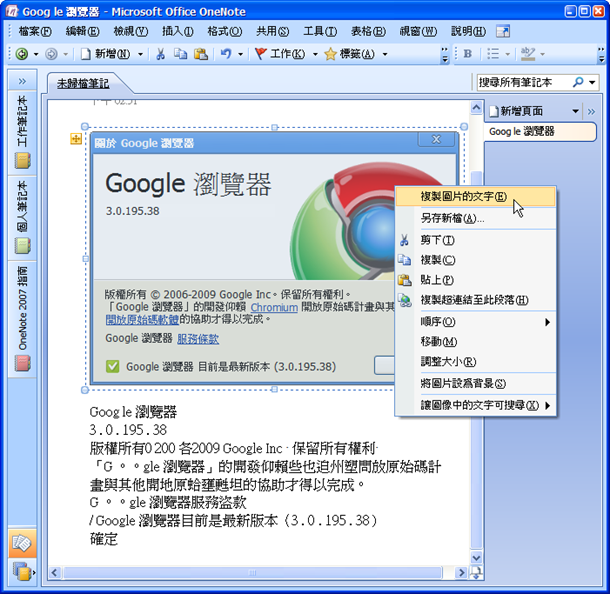The height and width of the screenshot is (594, 610).
Task: Open the 工作筆記本 notebook icon in sidebar
Action: (x=23, y=161)
